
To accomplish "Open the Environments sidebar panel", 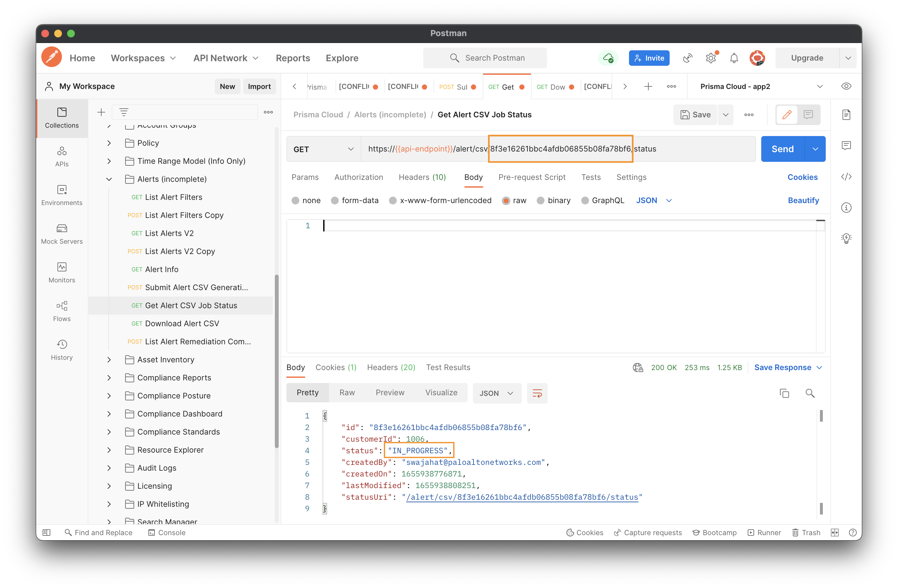I will point(62,195).
